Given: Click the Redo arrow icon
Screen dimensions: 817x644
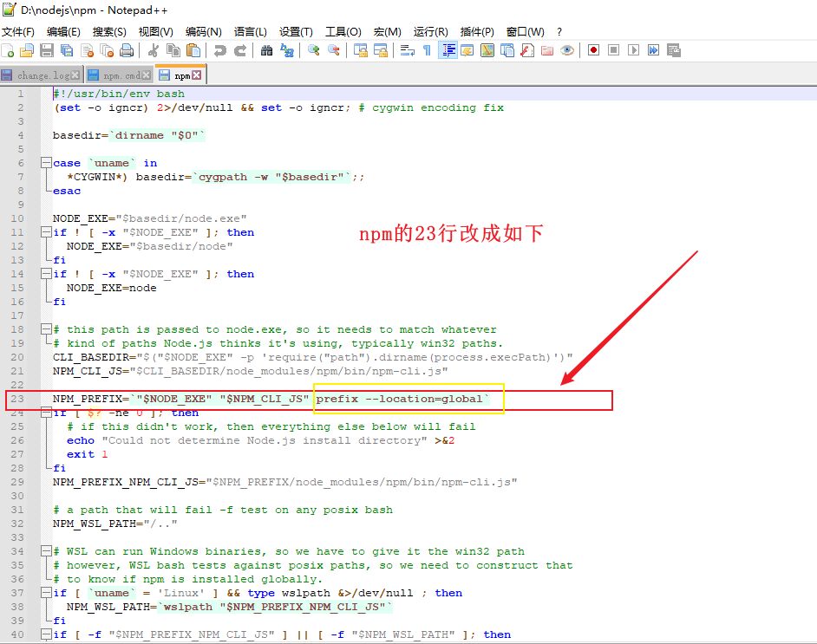Looking at the screenshot, I should 239,50.
